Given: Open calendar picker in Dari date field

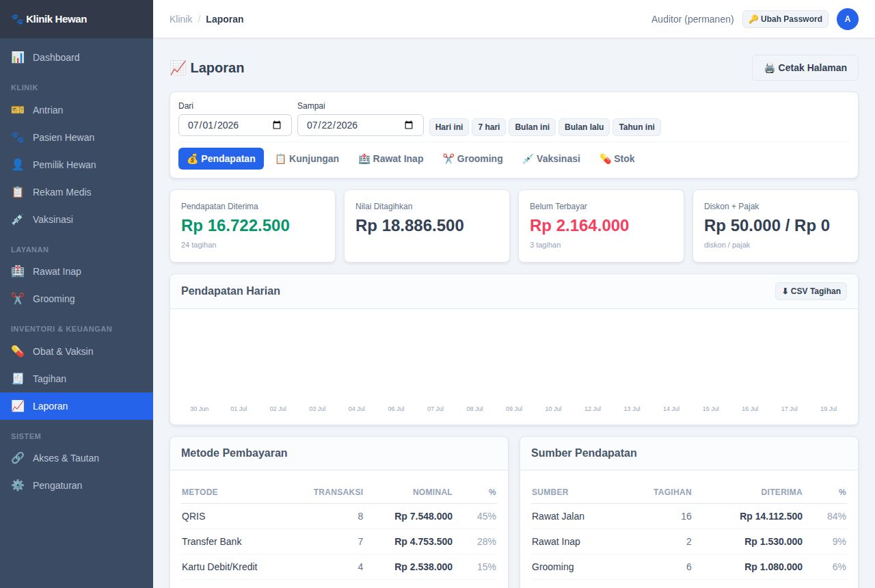Looking at the screenshot, I should pos(277,125).
